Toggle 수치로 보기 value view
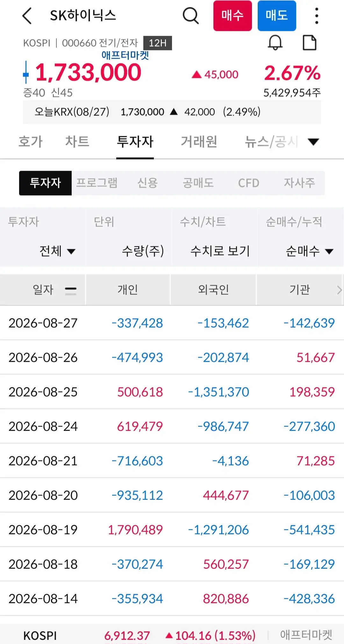This screenshot has width=344, height=644. pyautogui.click(x=220, y=251)
